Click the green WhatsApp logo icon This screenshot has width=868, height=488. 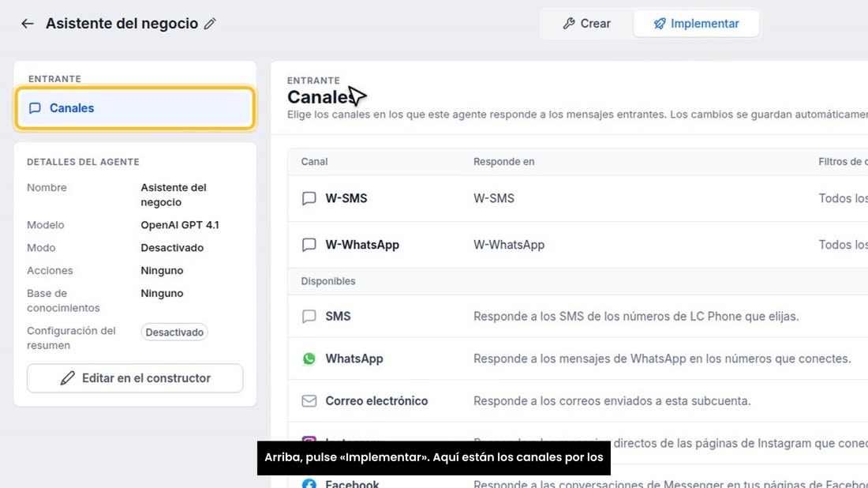[x=309, y=359]
